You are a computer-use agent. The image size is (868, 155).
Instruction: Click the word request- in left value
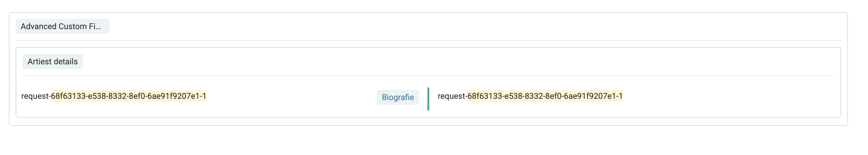[36, 96]
